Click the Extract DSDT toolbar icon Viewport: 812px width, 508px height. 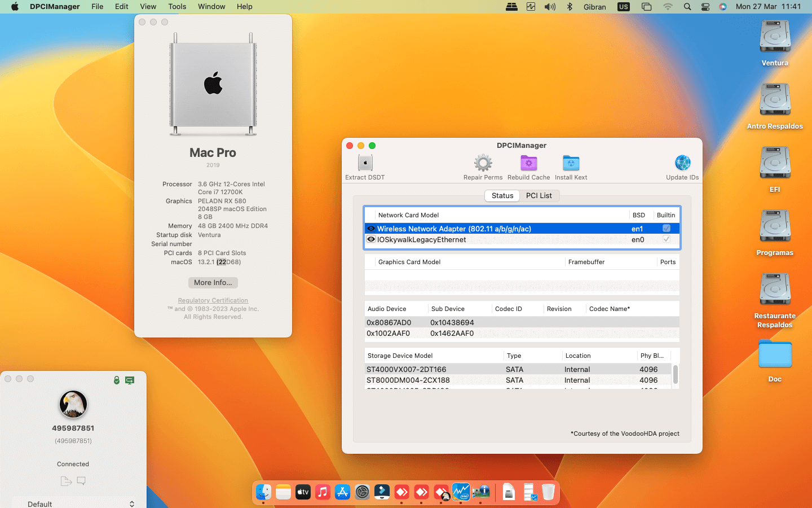(x=365, y=163)
